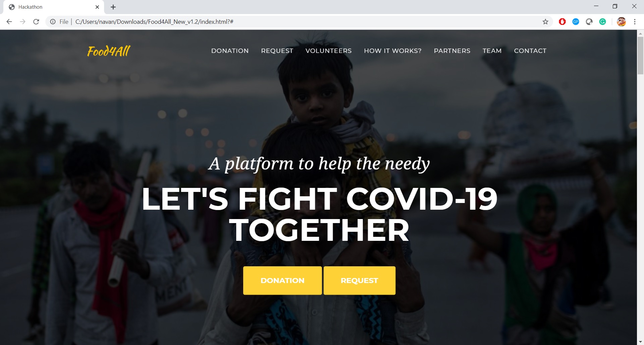This screenshot has height=345, width=644.
Task: View site information for the file
Action: click(x=53, y=22)
